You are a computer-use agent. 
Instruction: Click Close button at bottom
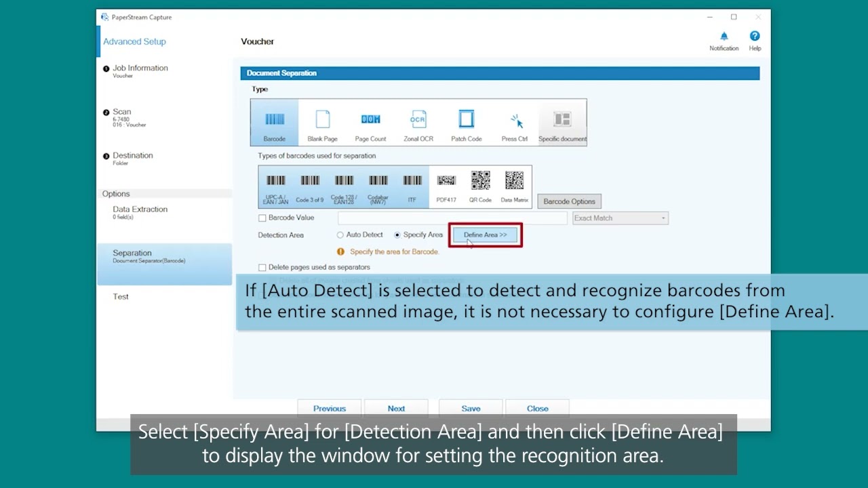tap(538, 409)
